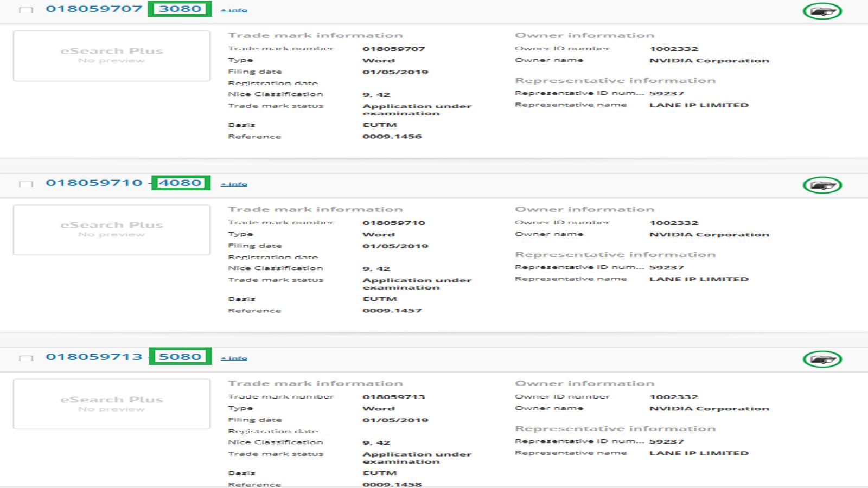Click the green hand icon for 018059707
Viewport: 868px width, 488px height.
(822, 11)
